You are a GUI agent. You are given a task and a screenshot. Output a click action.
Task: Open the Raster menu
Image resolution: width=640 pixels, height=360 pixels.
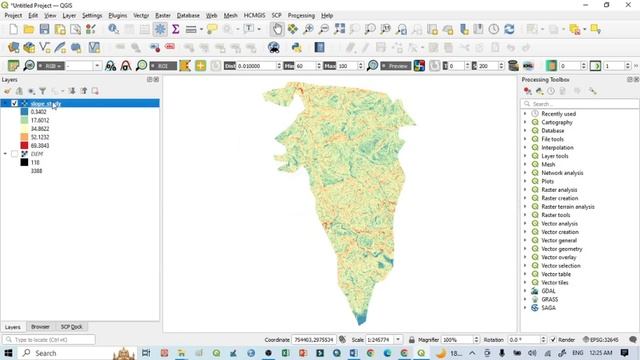point(163,16)
